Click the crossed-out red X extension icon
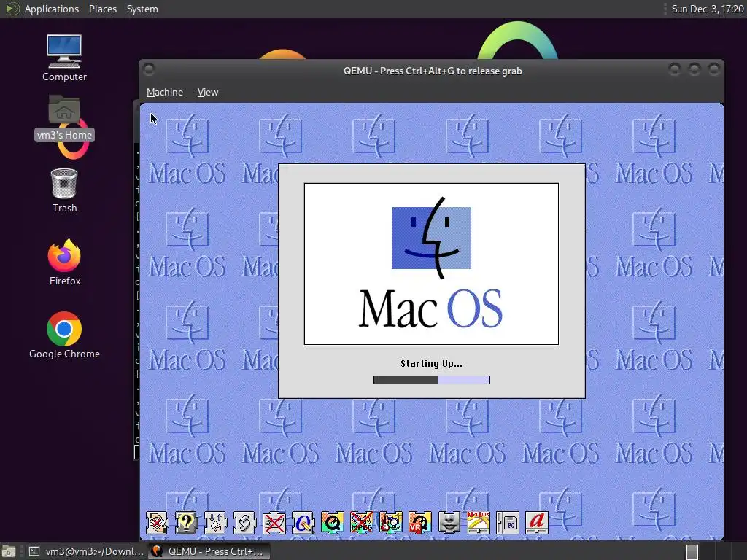 (274, 522)
